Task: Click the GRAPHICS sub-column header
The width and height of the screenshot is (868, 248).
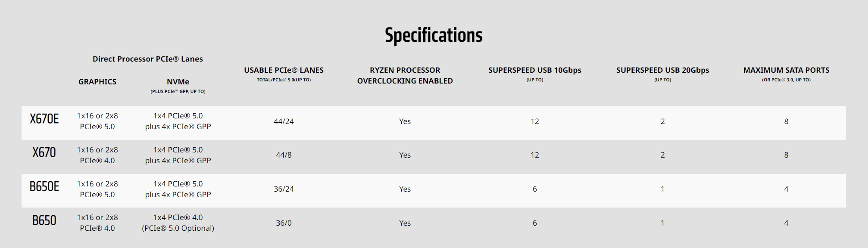Action: [x=97, y=82]
